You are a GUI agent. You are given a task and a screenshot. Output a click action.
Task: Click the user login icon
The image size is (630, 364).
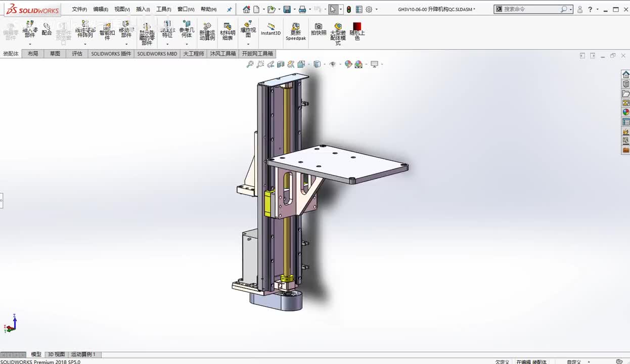pyautogui.click(x=580, y=9)
